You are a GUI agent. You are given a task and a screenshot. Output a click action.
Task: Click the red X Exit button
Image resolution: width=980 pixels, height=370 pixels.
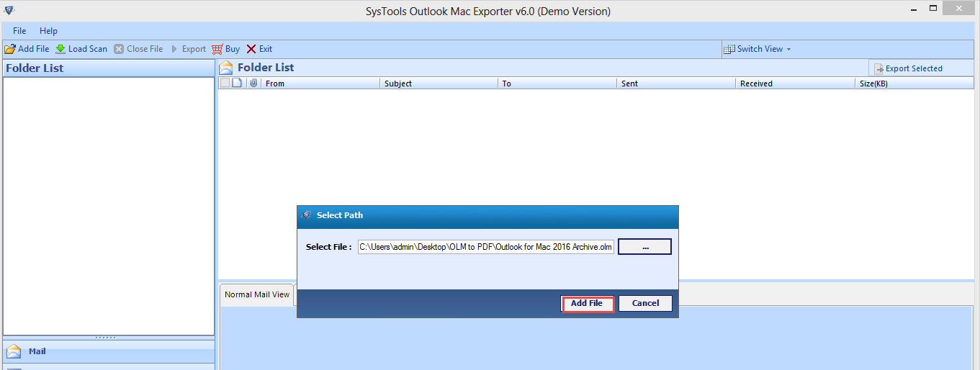[x=259, y=49]
